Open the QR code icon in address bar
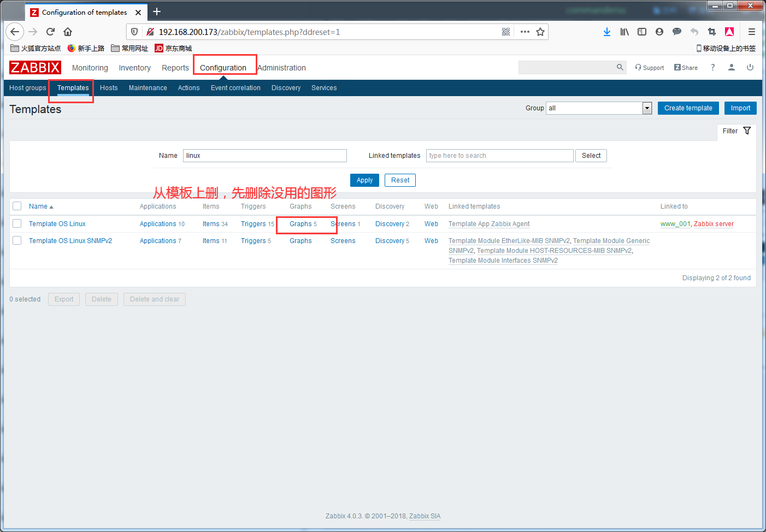 coord(506,32)
